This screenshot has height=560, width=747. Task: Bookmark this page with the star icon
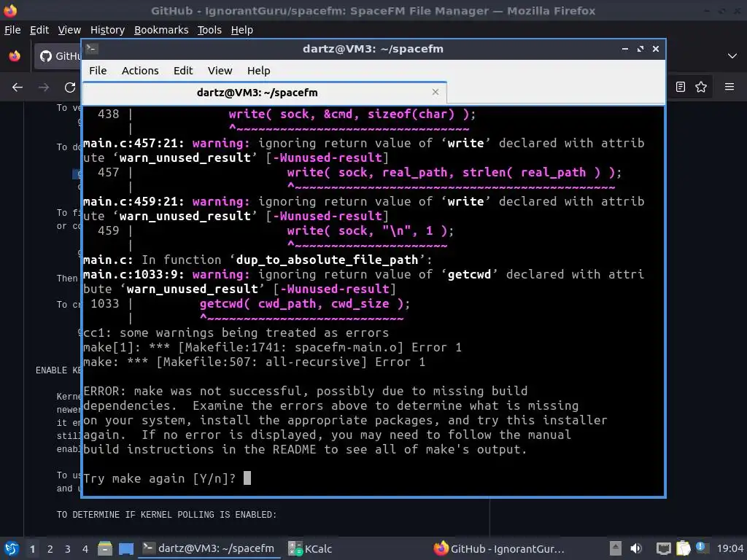pyautogui.click(x=701, y=87)
